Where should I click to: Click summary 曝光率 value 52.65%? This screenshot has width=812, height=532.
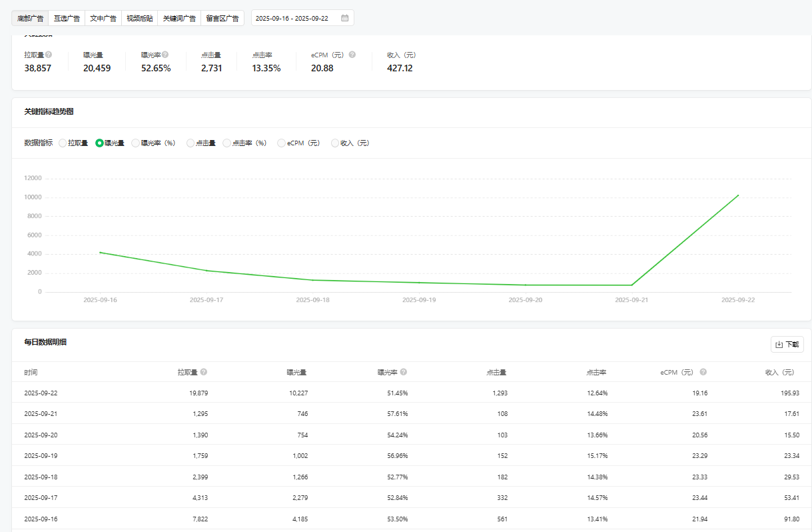point(156,68)
